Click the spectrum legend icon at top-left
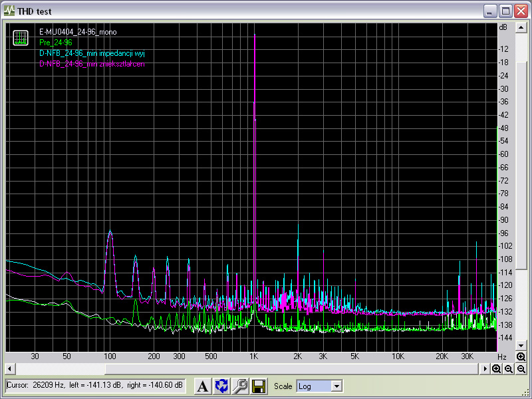This screenshot has width=532, height=399. coord(21,38)
